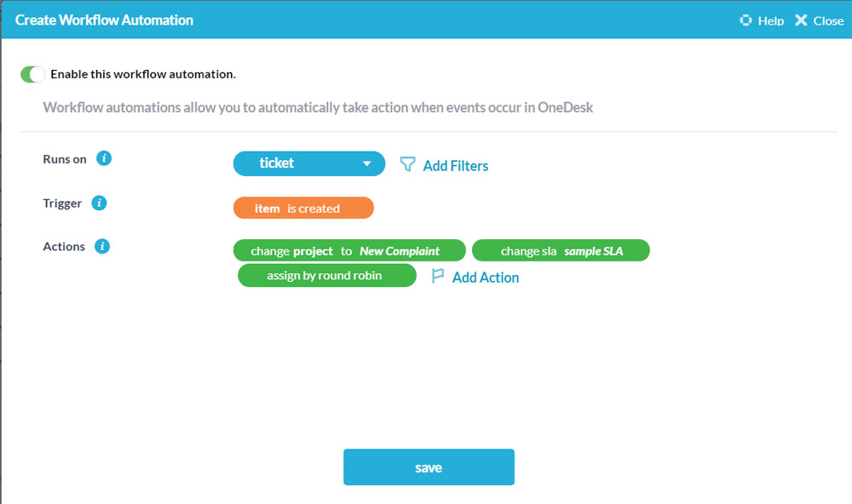Click the info icon beside Actions
852x504 pixels.
(102, 246)
